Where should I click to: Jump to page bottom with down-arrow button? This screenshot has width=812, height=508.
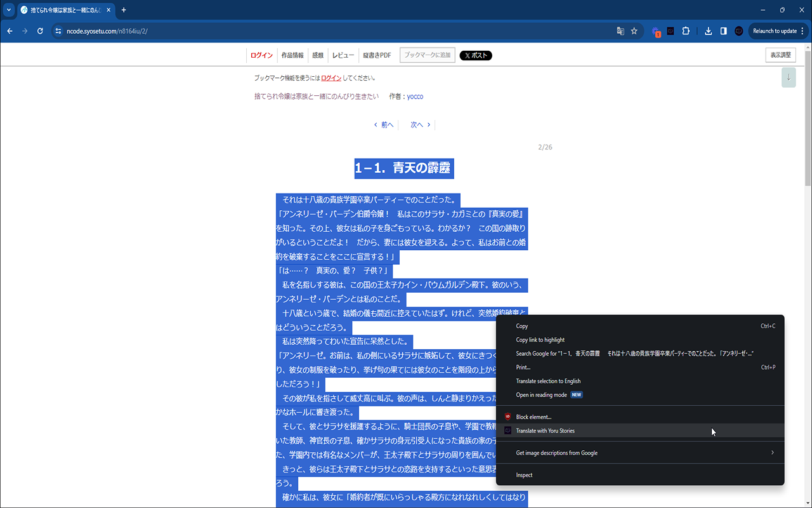(x=789, y=77)
